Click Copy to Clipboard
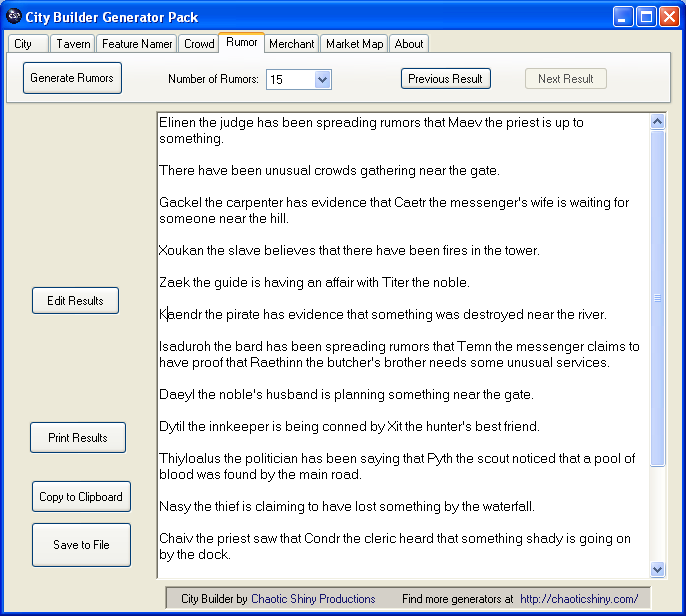This screenshot has height=616, width=686. tap(81, 497)
